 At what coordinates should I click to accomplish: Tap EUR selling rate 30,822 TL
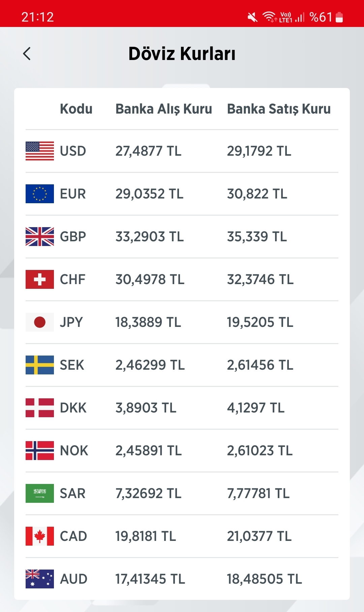tap(257, 194)
